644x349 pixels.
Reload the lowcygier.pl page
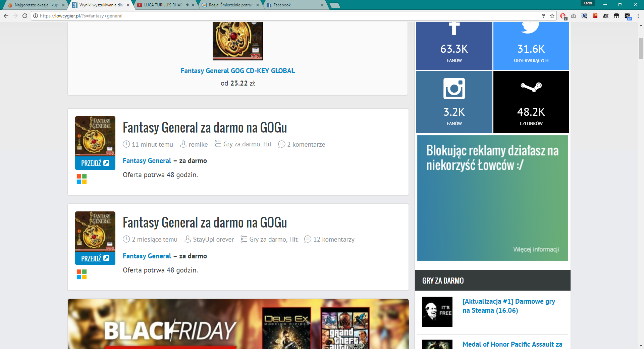tap(25, 16)
